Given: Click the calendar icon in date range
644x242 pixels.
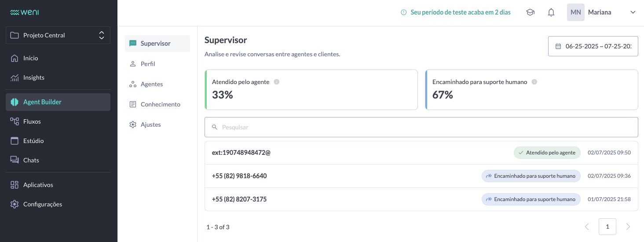Looking at the screenshot, I should click(558, 46).
